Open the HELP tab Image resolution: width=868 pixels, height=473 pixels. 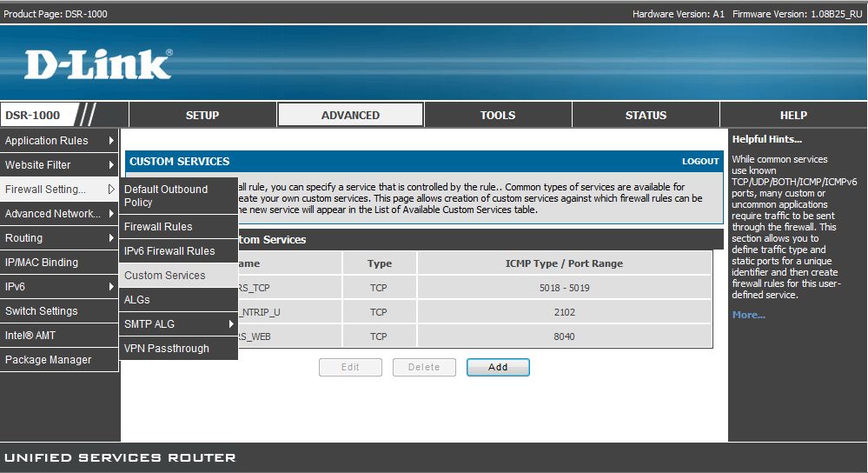pos(793,115)
